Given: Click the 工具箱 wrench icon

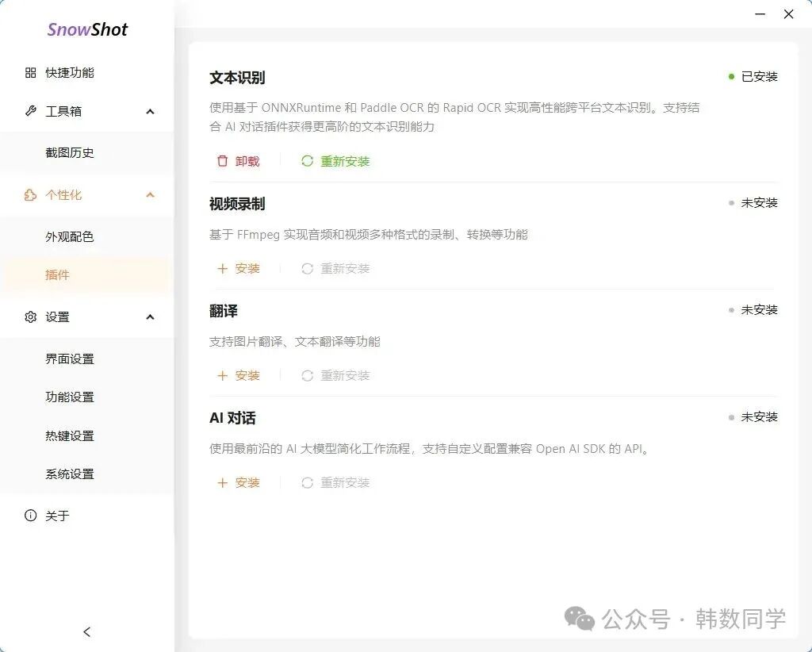Looking at the screenshot, I should 31,111.
